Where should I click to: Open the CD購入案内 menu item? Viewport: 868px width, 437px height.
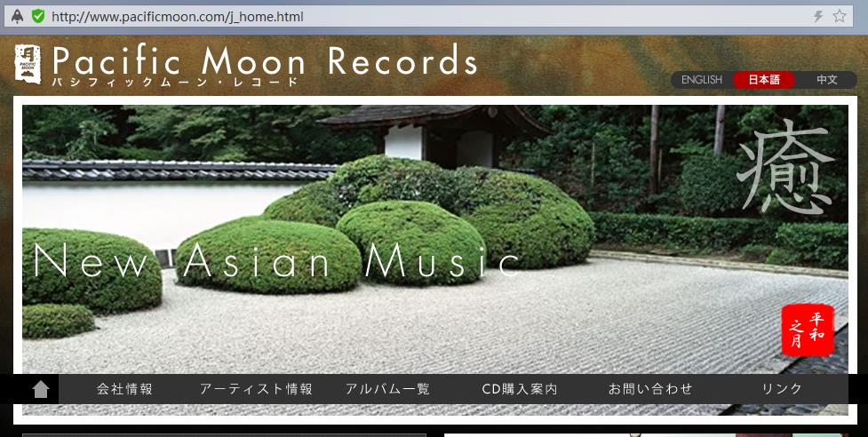tap(519, 389)
